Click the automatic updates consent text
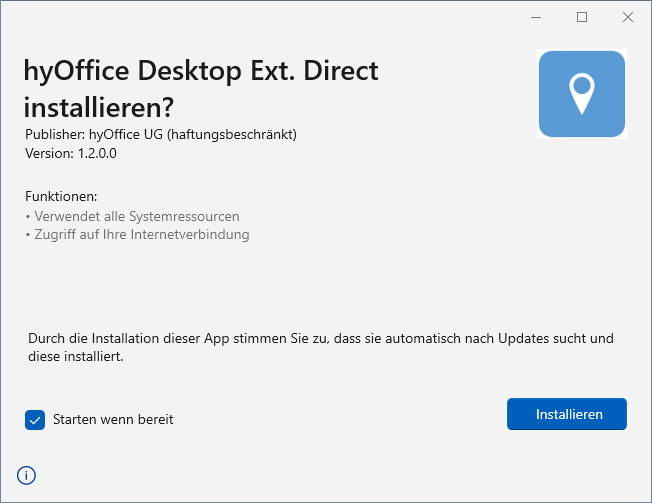This screenshot has width=652, height=503. tap(320, 347)
